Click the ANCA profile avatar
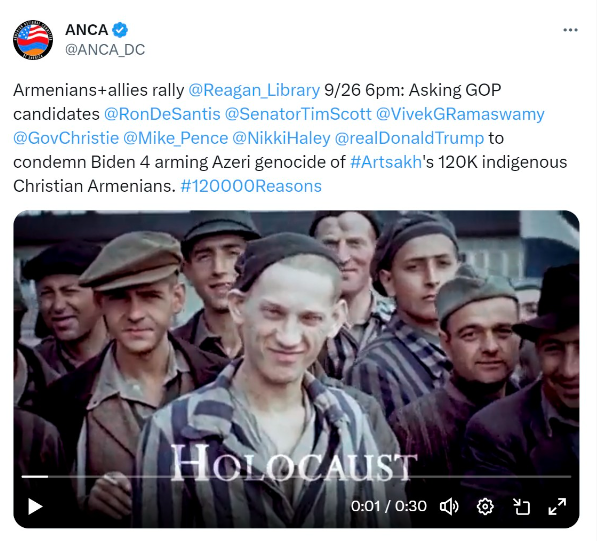The height and width of the screenshot is (541, 616). [x=33, y=40]
